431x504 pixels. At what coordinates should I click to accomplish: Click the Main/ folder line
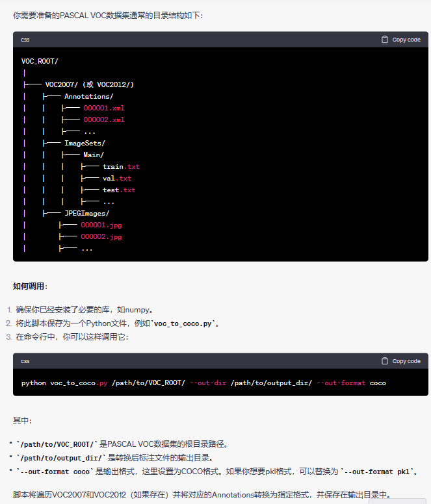coord(94,155)
